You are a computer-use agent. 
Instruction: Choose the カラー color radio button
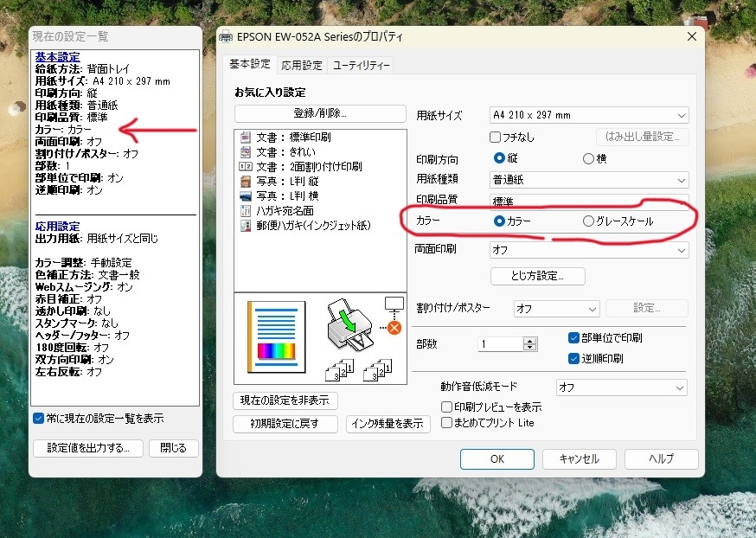click(x=499, y=221)
